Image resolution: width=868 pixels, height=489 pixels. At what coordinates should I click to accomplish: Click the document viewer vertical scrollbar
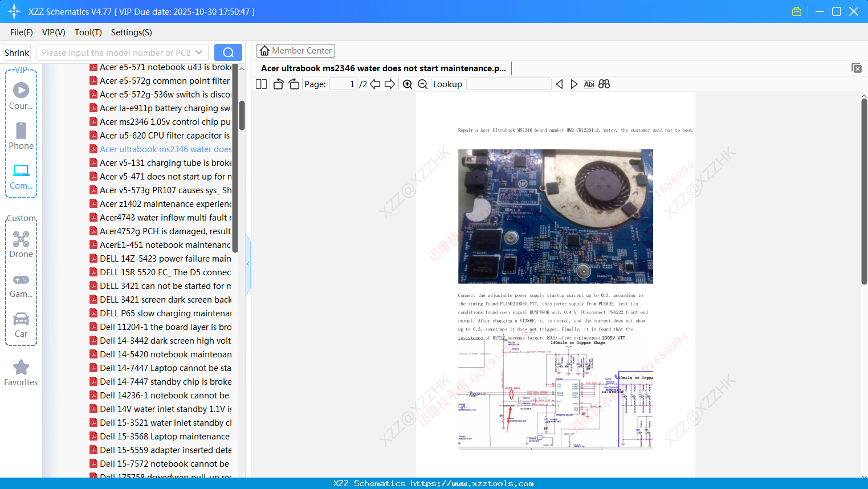pyautogui.click(x=864, y=191)
